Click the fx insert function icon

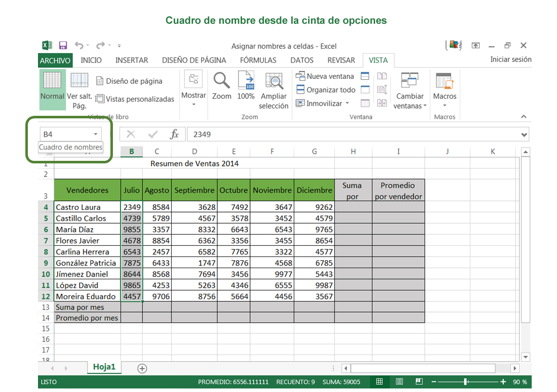coord(174,134)
